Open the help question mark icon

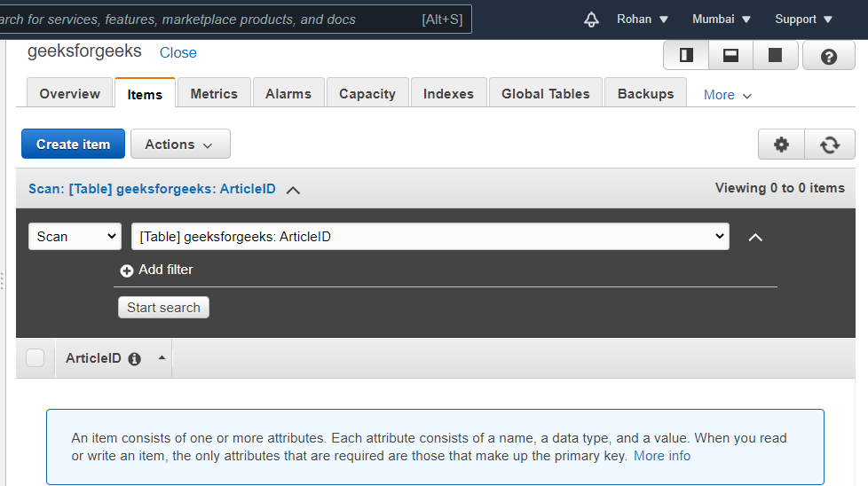828,56
